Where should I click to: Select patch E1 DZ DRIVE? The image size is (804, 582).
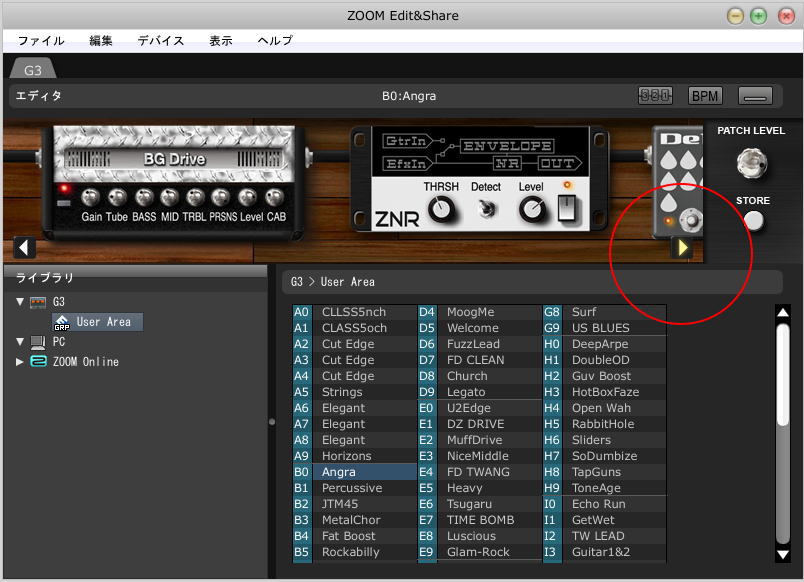[479, 424]
